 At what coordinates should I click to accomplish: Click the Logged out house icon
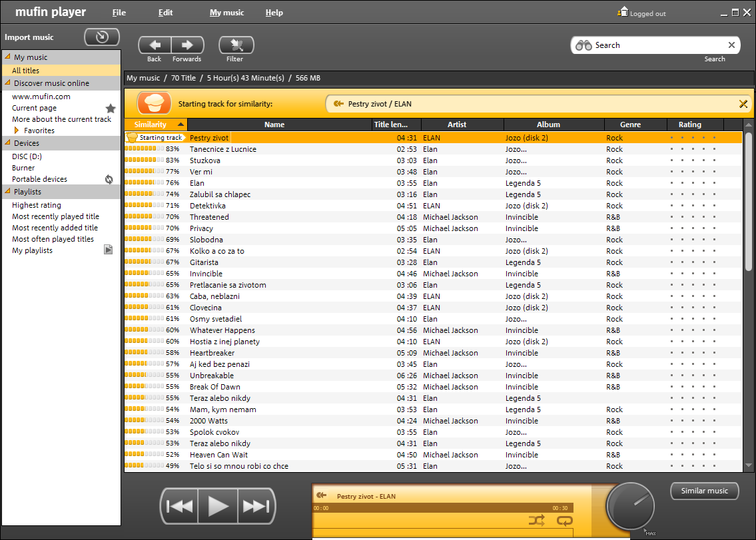pos(623,12)
